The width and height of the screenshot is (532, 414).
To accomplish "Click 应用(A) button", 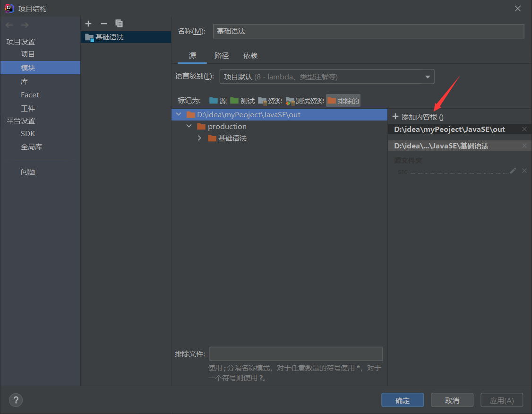I will click(x=502, y=400).
